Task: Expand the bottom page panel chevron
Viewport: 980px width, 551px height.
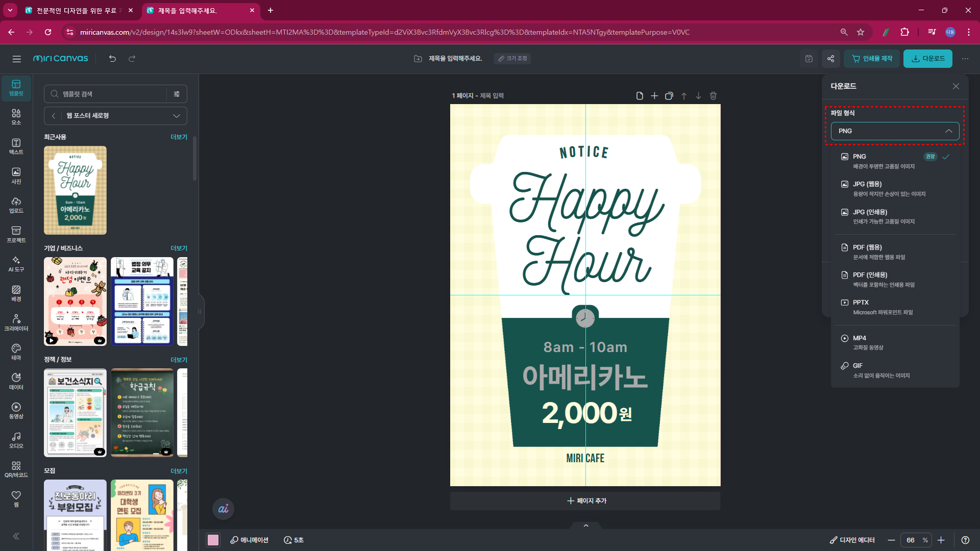Action: [x=586, y=525]
